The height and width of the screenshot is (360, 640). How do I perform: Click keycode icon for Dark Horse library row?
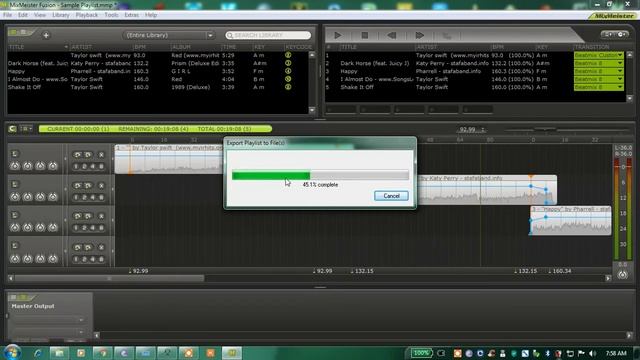(x=288, y=63)
